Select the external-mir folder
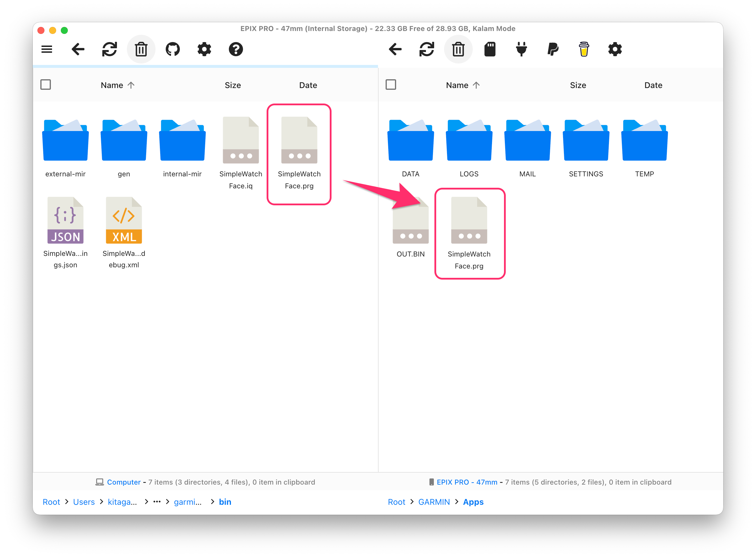756x558 pixels. click(x=65, y=148)
